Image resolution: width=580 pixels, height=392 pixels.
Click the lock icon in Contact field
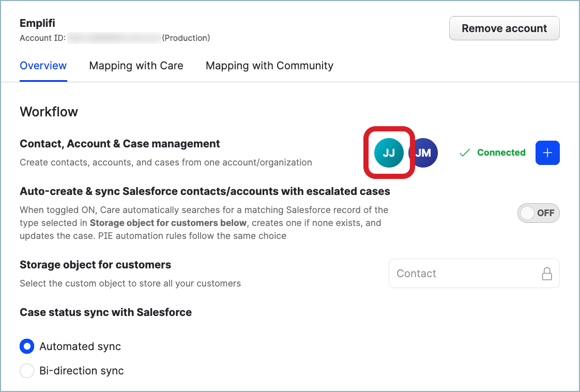click(547, 274)
